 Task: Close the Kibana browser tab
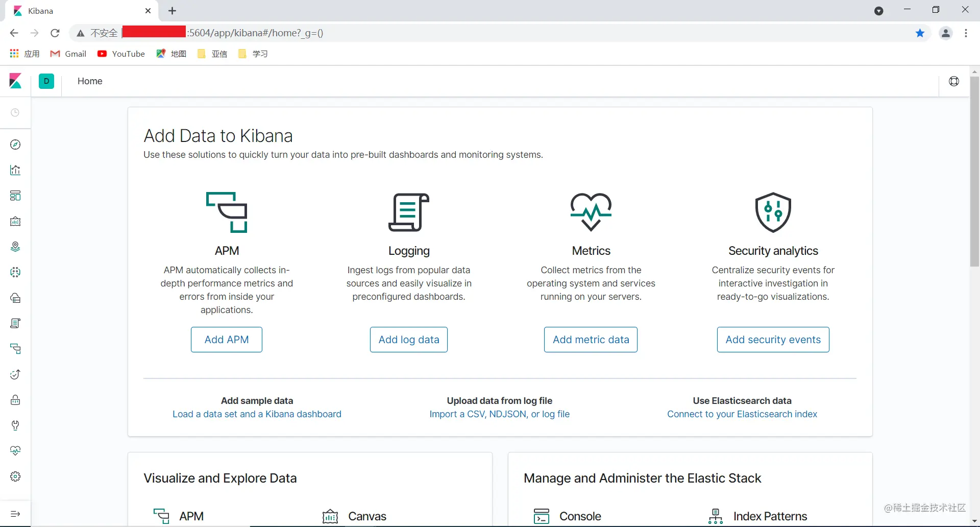pyautogui.click(x=148, y=11)
